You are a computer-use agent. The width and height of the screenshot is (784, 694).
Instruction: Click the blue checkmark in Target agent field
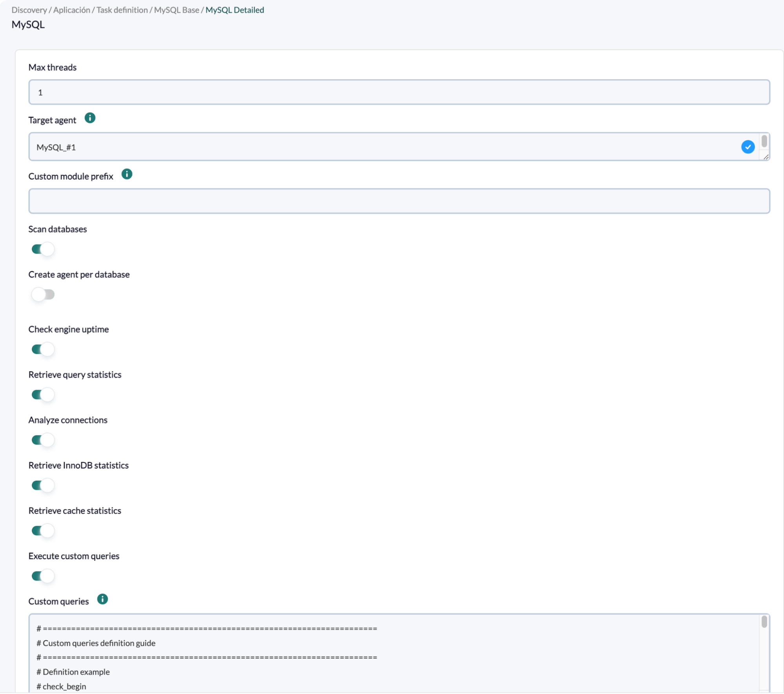pyautogui.click(x=748, y=147)
